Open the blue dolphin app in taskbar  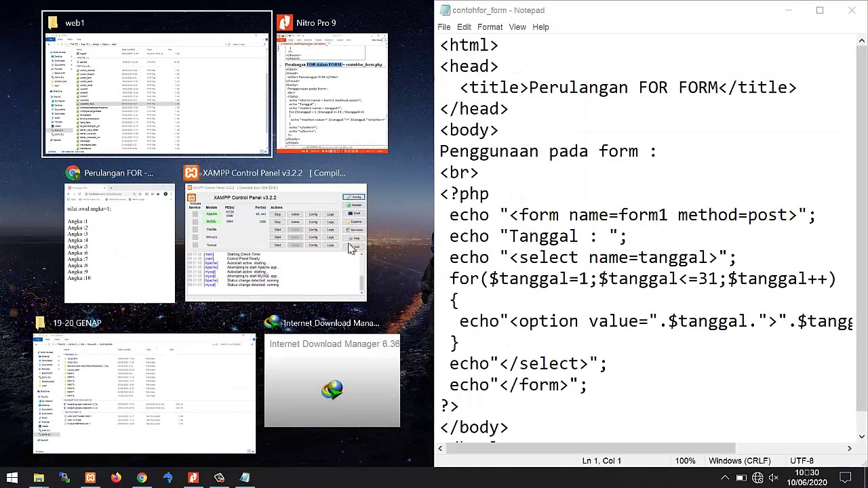tap(167, 478)
